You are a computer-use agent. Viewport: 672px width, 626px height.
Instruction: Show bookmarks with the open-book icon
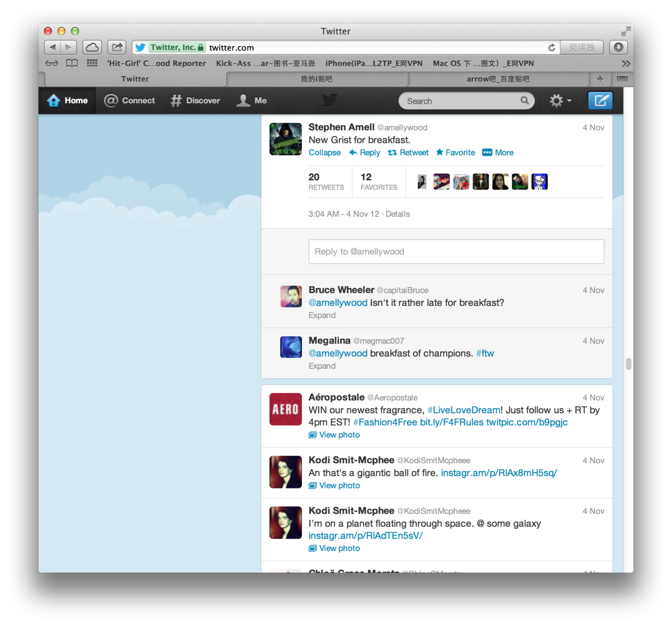point(72,63)
